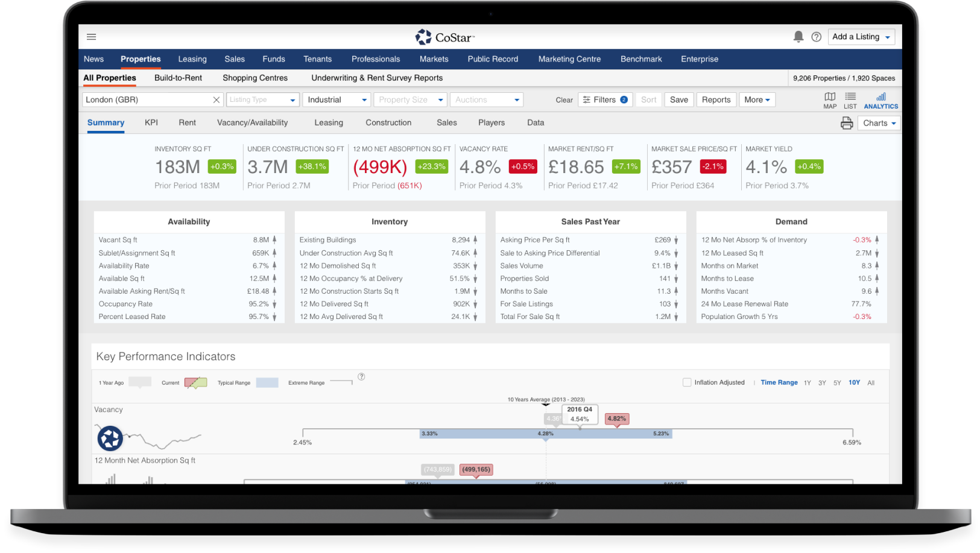Screen dimensions: 980x553
Task: Click the Reports button
Action: pyautogui.click(x=716, y=100)
